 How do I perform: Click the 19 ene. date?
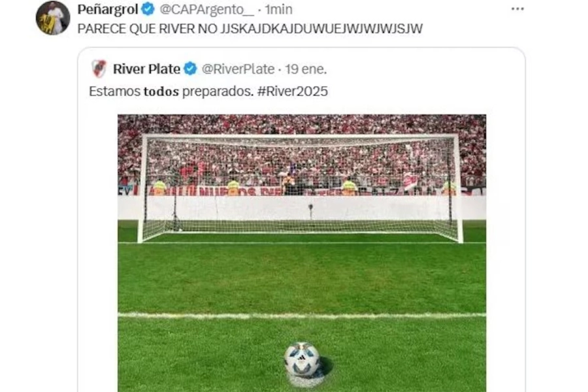[306, 69]
